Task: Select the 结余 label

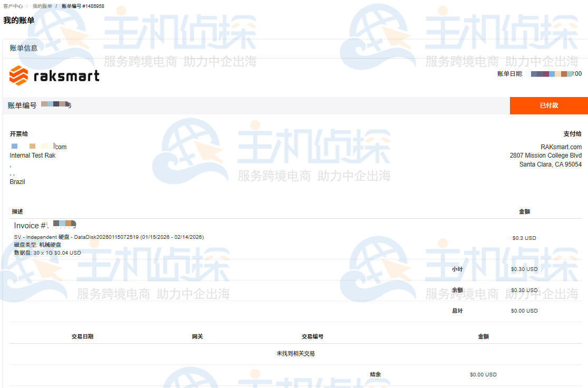Action: (x=375, y=374)
